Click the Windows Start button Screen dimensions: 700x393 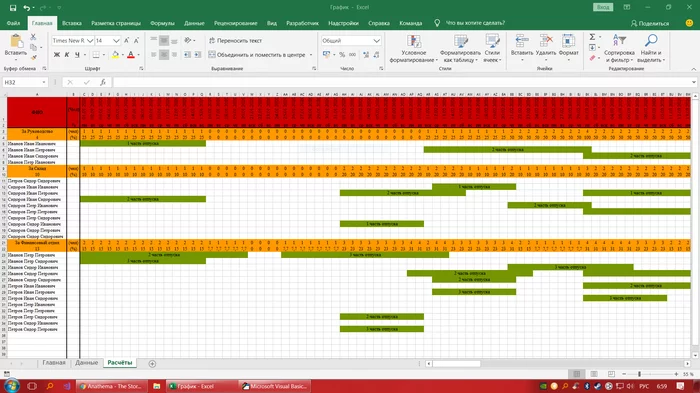[x=12, y=386]
